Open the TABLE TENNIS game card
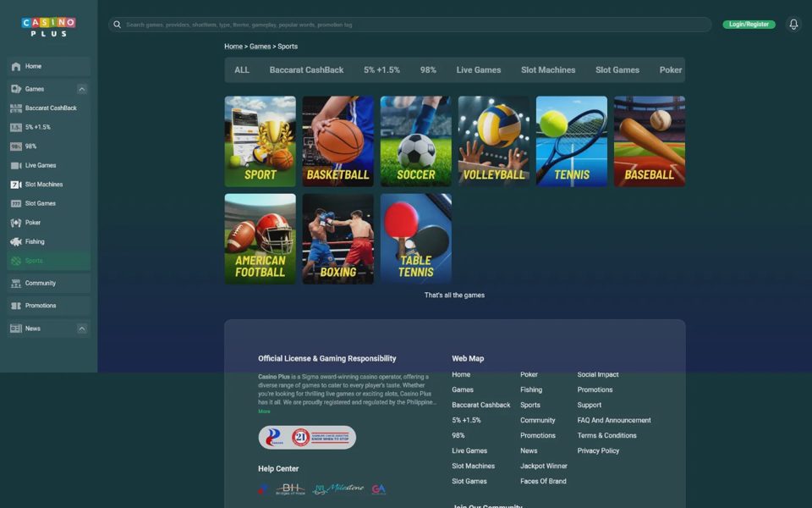Viewport: 812px width, 508px height. pos(416,239)
